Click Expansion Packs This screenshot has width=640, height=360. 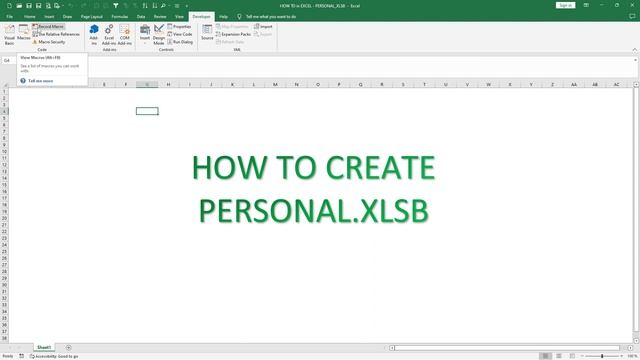(x=233, y=34)
